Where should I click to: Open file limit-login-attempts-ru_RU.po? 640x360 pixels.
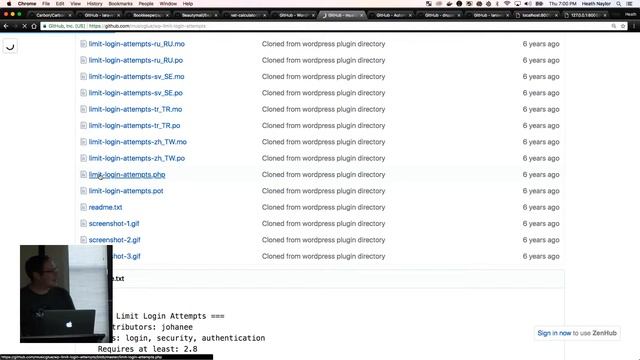click(x=136, y=60)
